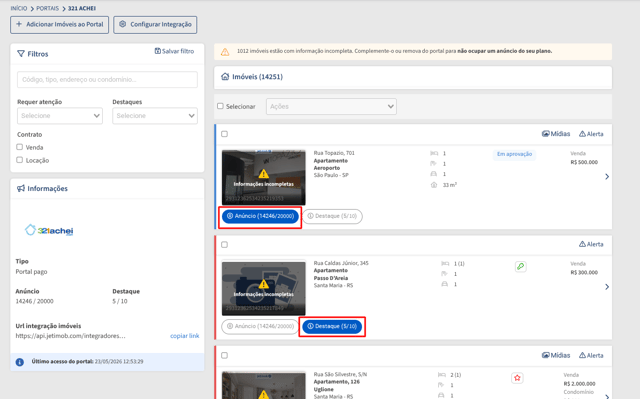Open the Requer atenção dropdown
640x399 pixels.
[60, 116]
